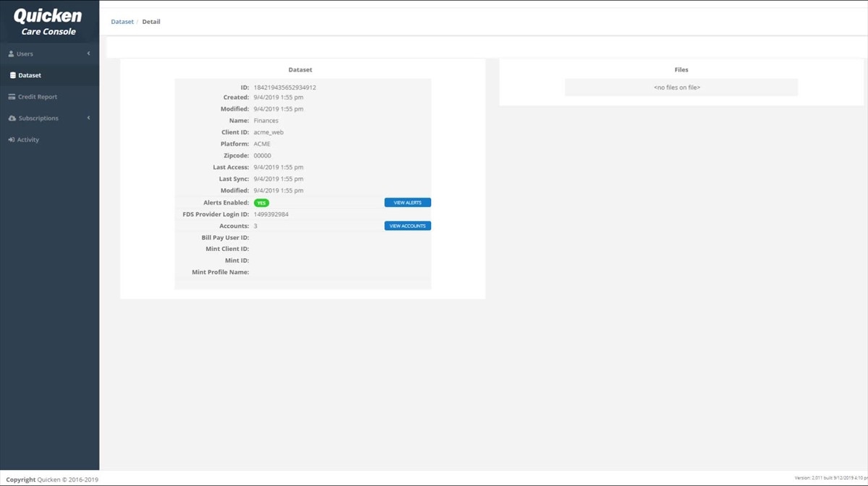The width and height of the screenshot is (868, 486).
Task: Open Credit Report via its card icon
Action: (x=12, y=97)
